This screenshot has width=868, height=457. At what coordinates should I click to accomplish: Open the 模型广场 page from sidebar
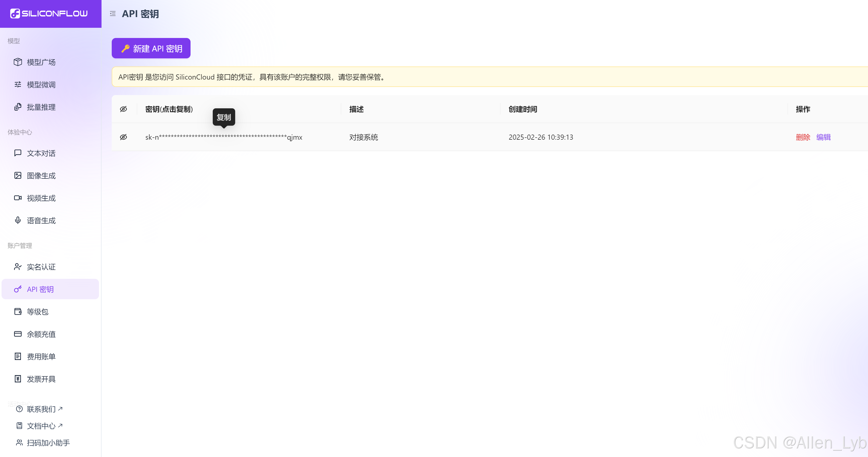point(41,62)
